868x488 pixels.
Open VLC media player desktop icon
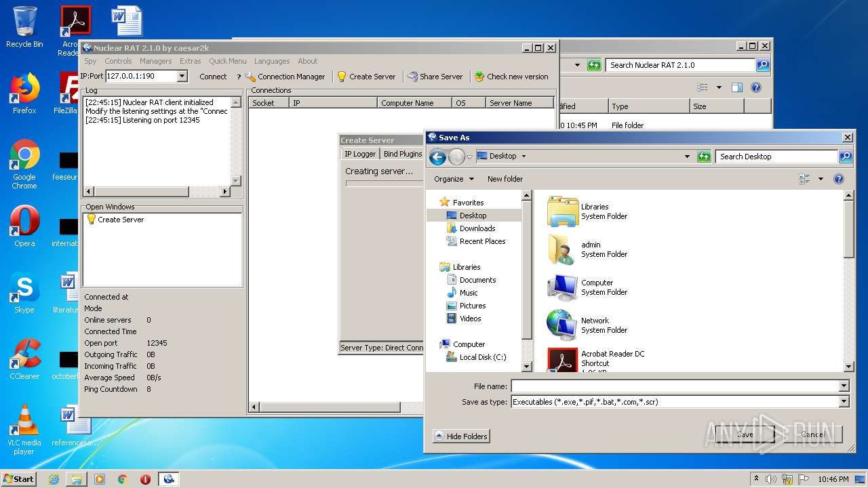[24, 430]
